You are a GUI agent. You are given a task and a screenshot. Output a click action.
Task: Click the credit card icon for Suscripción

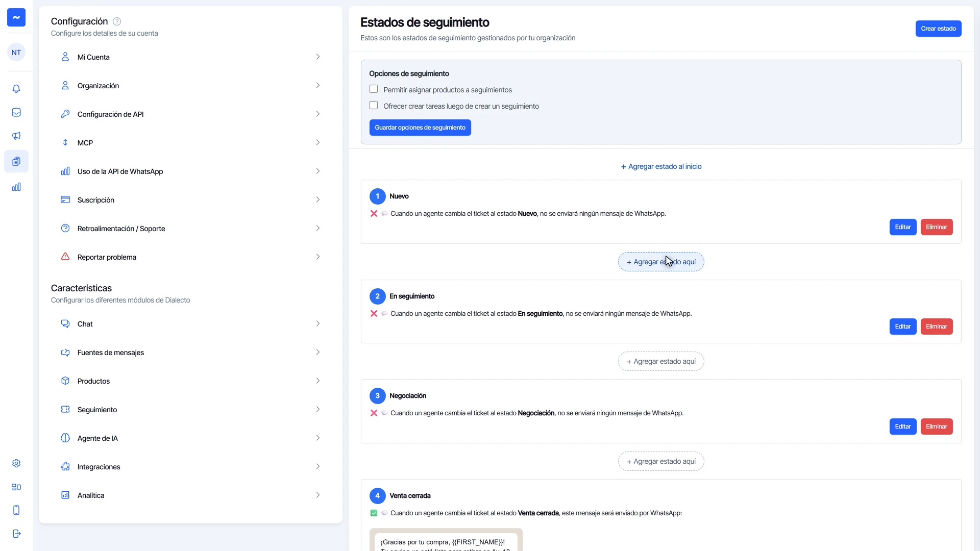point(65,199)
